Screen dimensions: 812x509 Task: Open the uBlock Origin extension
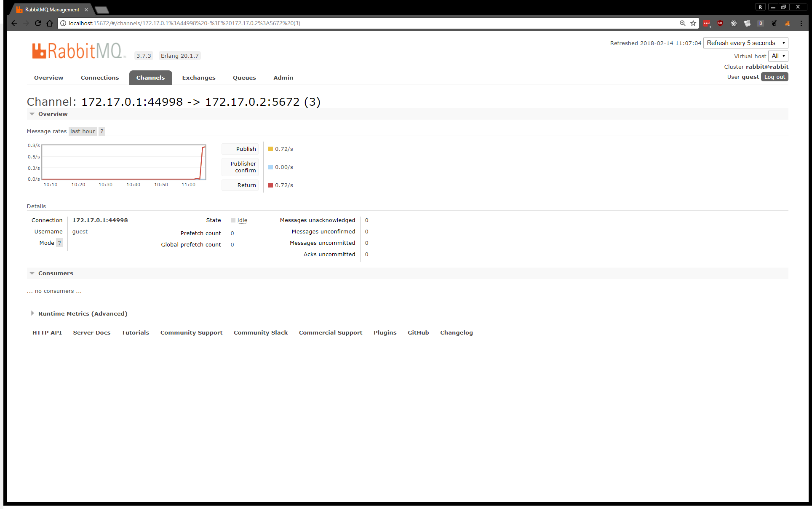pyautogui.click(x=720, y=23)
